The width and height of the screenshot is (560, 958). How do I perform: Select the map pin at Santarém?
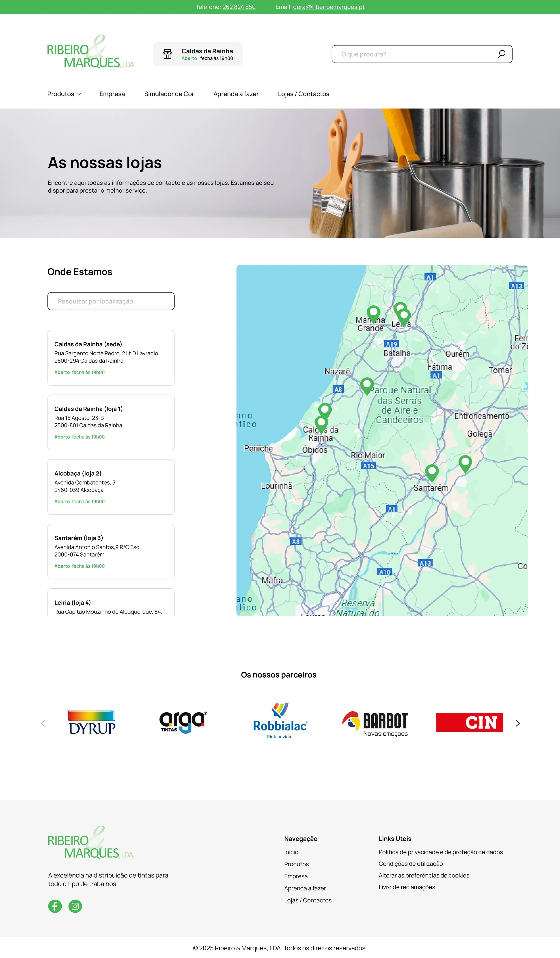[432, 472]
